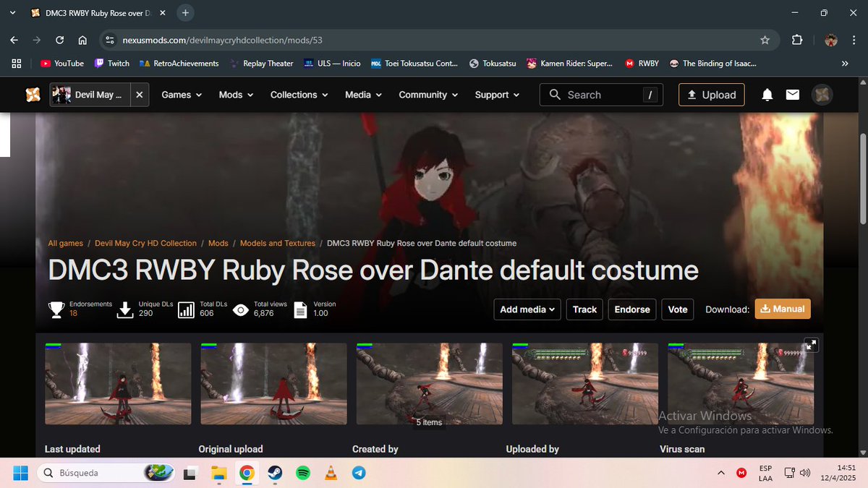
Task: Open the RWBY bookmark
Action: click(642, 64)
